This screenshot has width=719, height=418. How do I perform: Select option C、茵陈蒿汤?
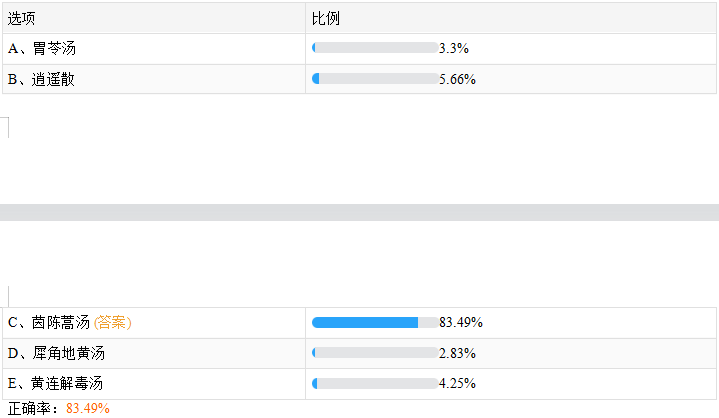tap(48, 322)
